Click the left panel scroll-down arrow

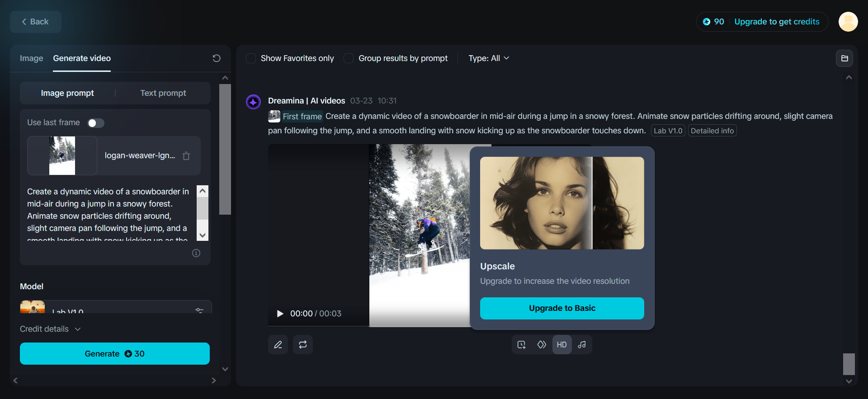(x=225, y=369)
